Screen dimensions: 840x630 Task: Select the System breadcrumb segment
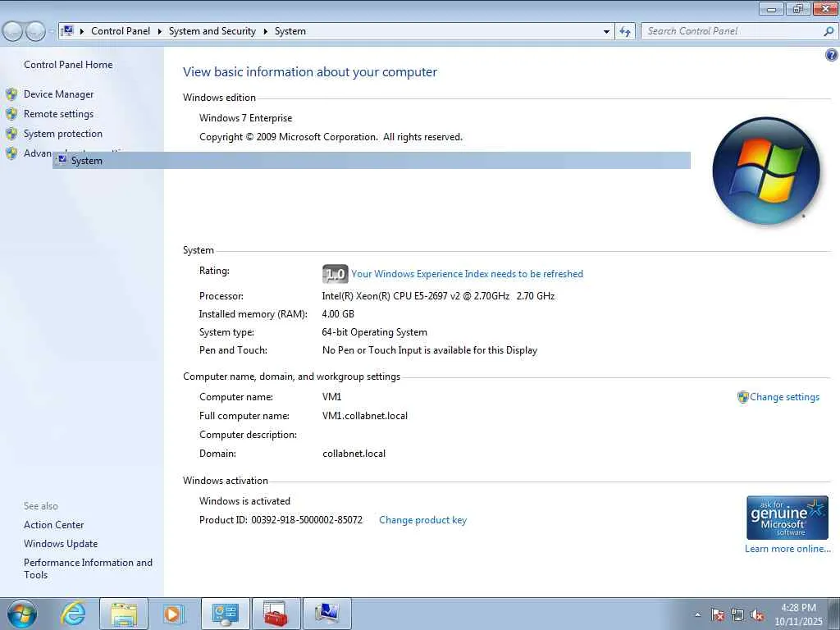tap(290, 31)
